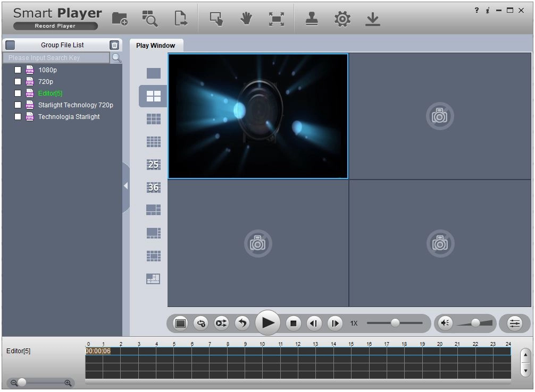Image resolution: width=535 pixels, height=392 pixels.
Task: Choose the nine-window grid layout
Action: click(154, 119)
